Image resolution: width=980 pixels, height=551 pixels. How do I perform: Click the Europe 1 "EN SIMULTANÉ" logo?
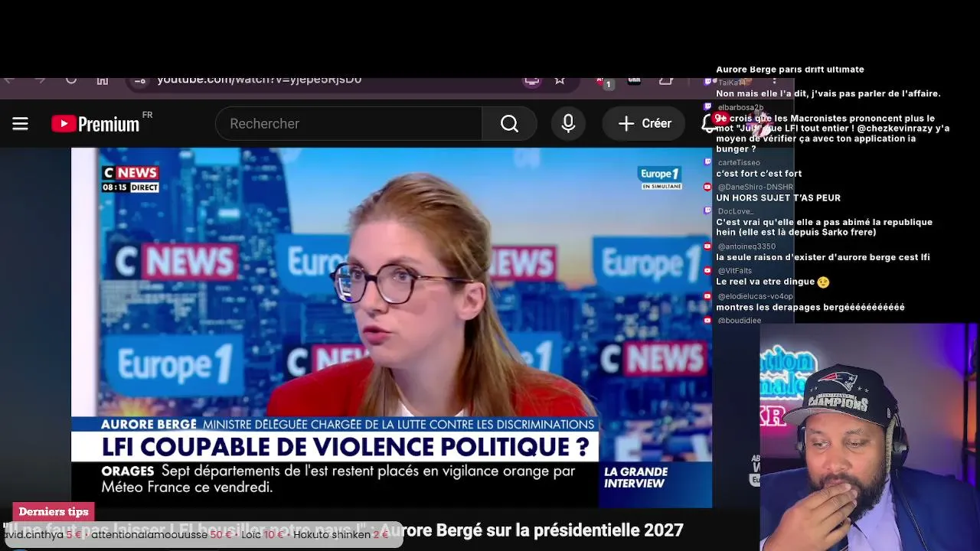tap(659, 178)
